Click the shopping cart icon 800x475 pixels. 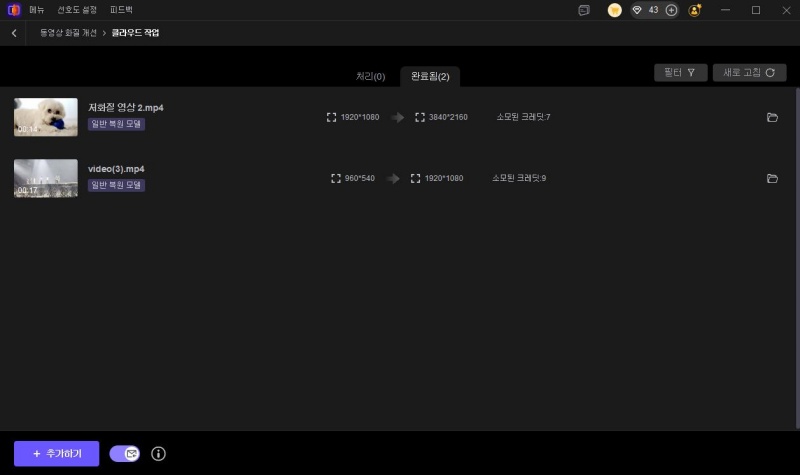pyautogui.click(x=614, y=10)
